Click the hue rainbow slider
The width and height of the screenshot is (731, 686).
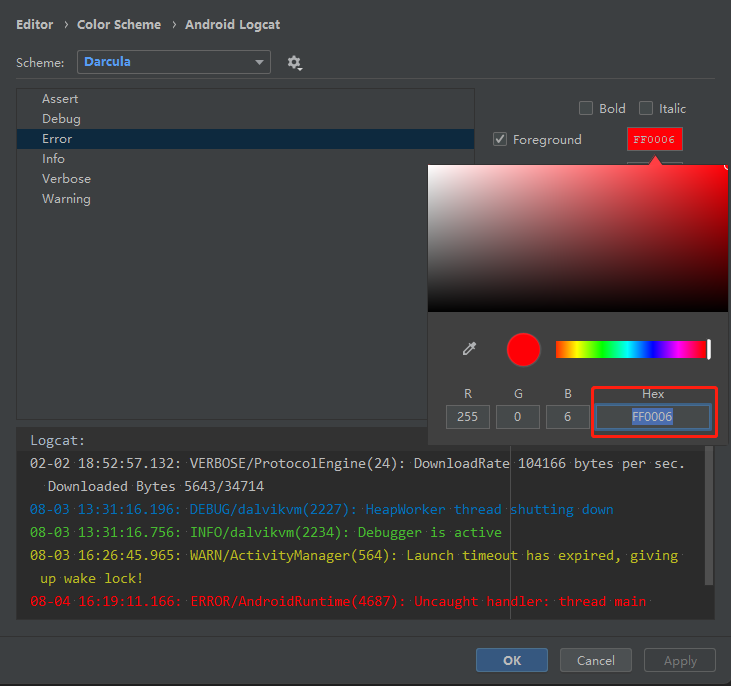click(x=632, y=349)
